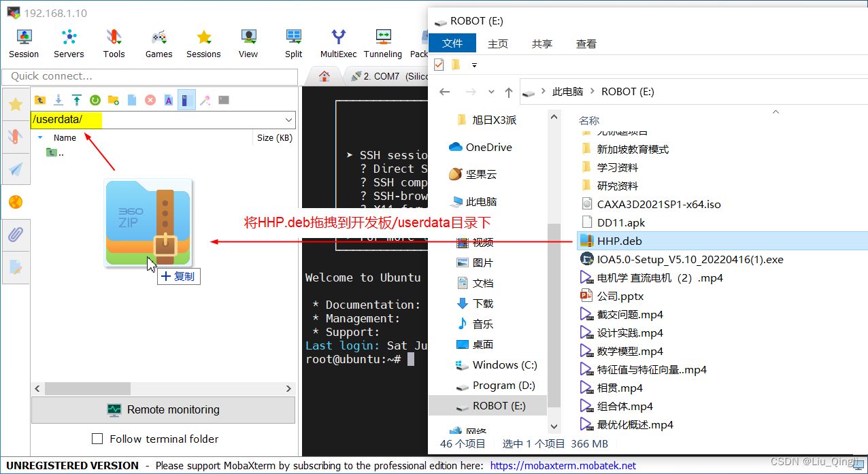Open the Tools toolbar icon
The image size is (868, 474).
tap(114, 44)
